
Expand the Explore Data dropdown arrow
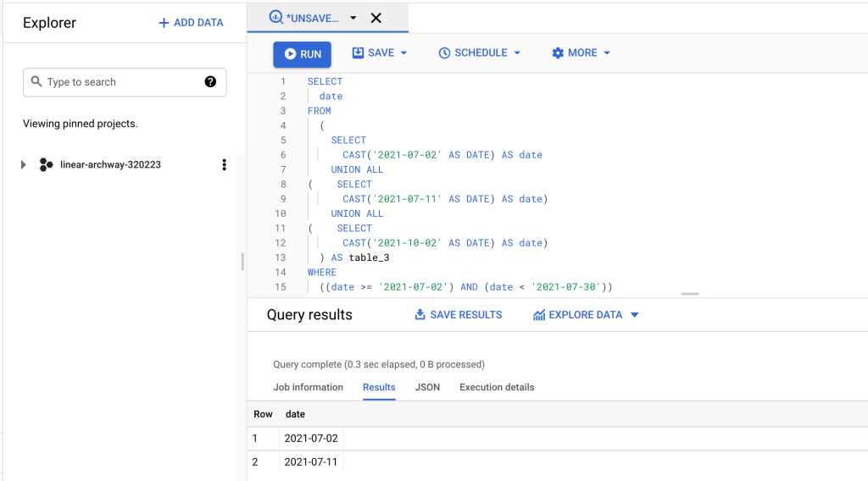[634, 315]
